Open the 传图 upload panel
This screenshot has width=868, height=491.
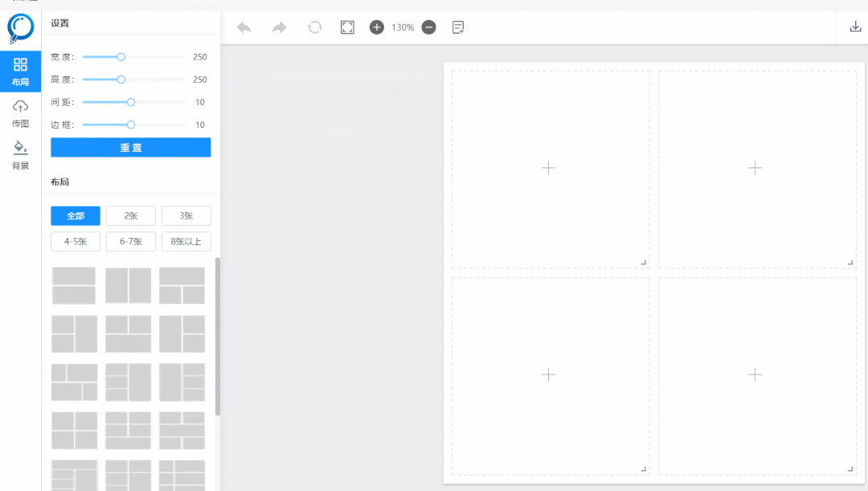pos(20,113)
